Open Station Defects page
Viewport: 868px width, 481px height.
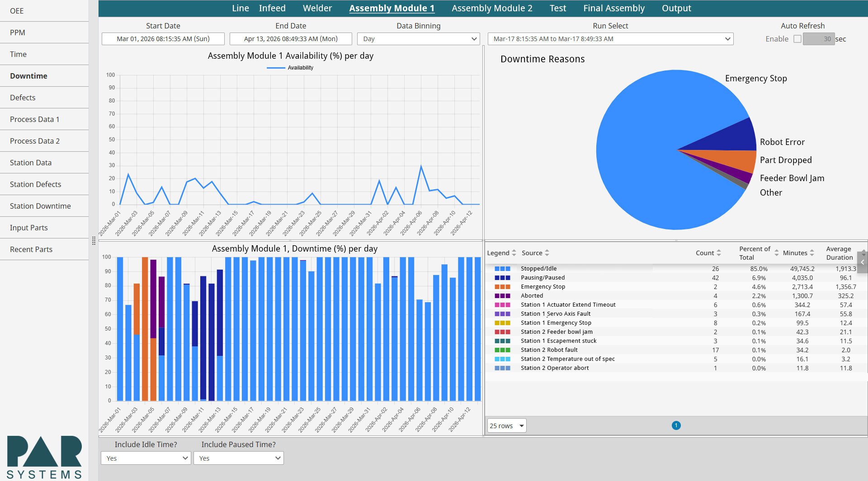44,184
